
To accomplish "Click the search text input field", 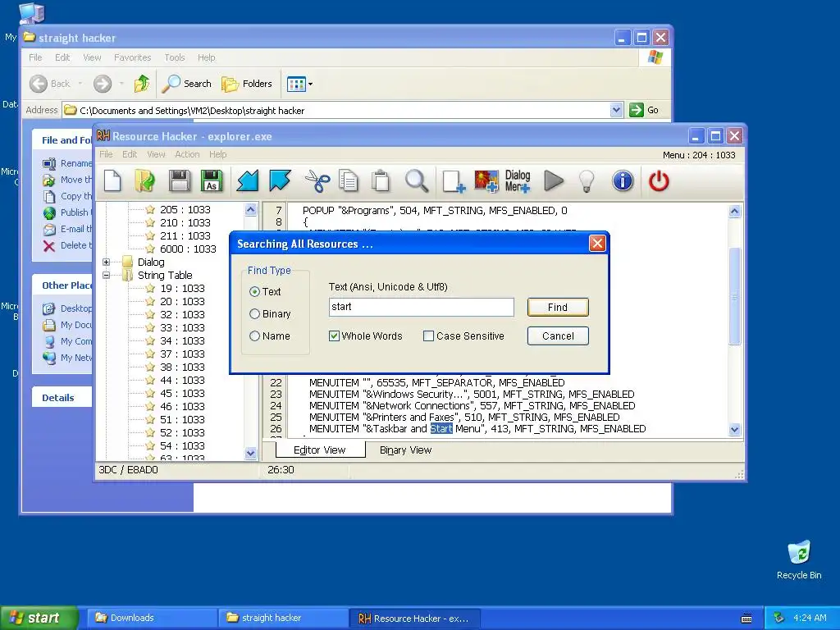I will pyautogui.click(x=421, y=307).
